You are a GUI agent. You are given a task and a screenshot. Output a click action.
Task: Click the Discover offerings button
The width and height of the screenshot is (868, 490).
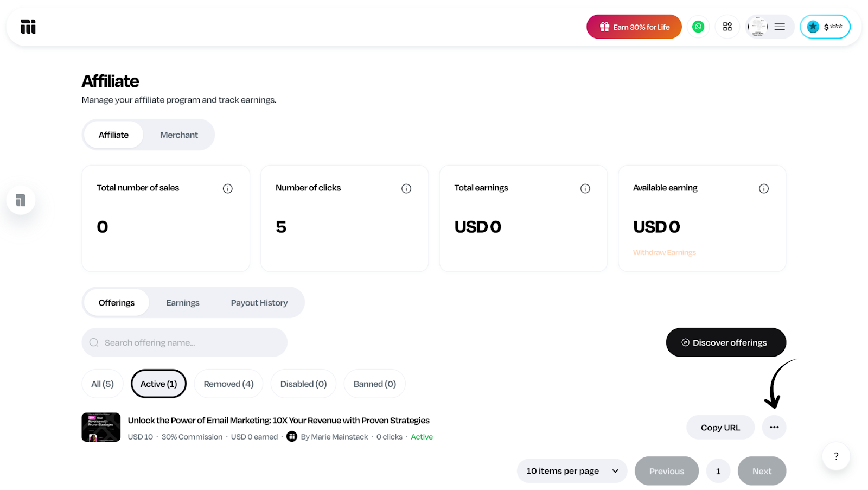coord(726,342)
